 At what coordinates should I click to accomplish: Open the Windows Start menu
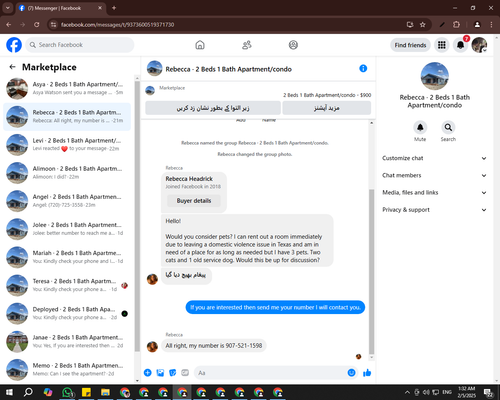click(x=9, y=392)
